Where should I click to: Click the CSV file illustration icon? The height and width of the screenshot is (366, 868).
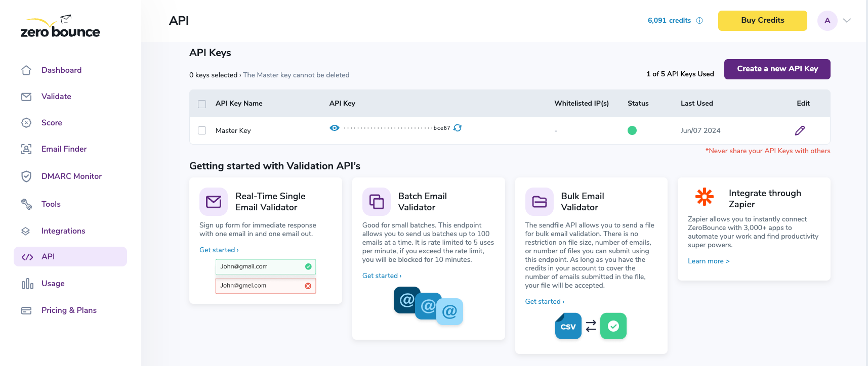click(568, 326)
